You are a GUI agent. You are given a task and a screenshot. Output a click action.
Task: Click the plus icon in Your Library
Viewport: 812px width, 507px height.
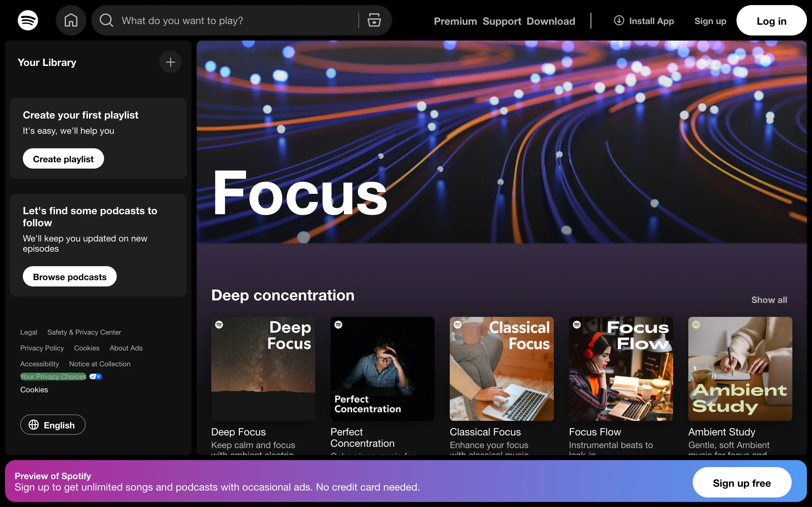point(170,62)
